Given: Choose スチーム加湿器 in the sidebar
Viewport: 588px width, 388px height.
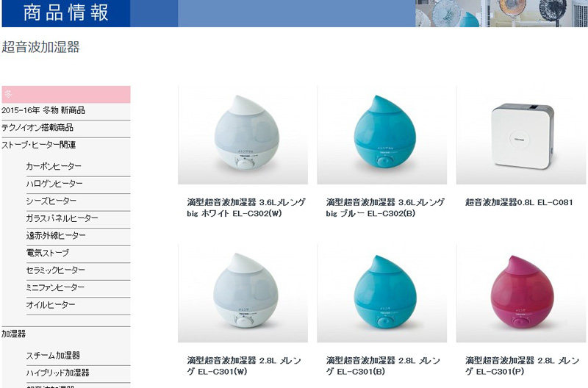Looking at the screenshot, I should pos(53,356).
